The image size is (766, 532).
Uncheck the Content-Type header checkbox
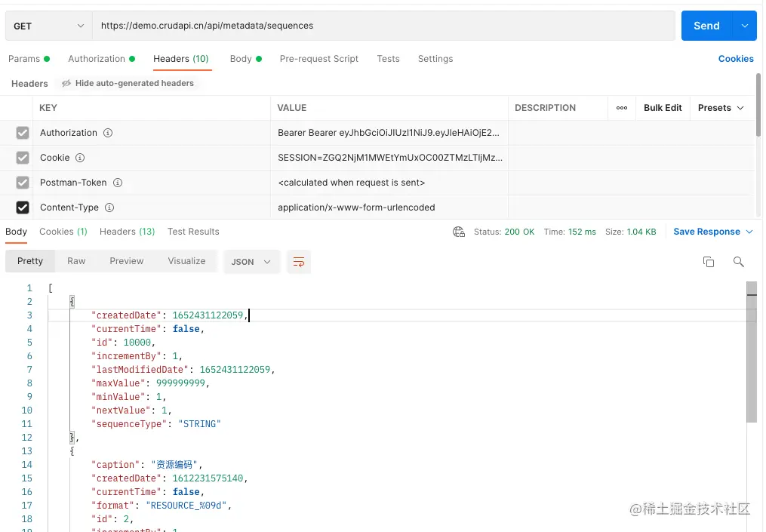click(23, 208)
